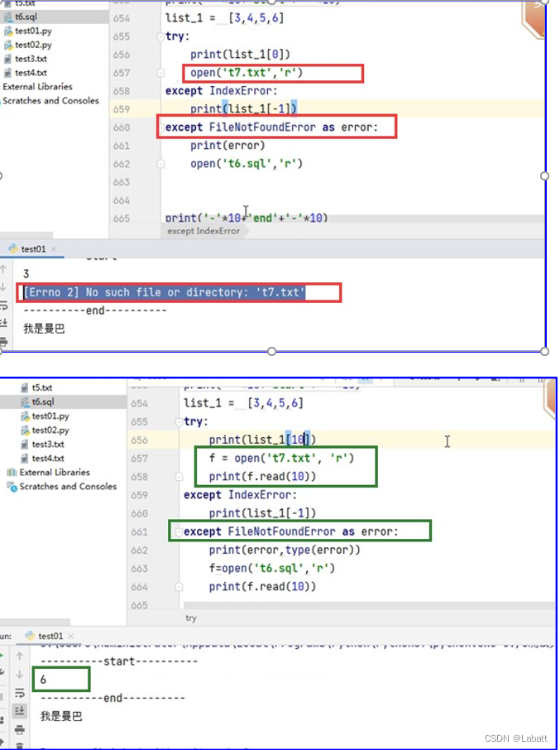Image resolution: width=560 pixels, height=750 pixels.
Task: Click the output line '6' in lower console
Action: pyautogui.click(x=44, y=679)
